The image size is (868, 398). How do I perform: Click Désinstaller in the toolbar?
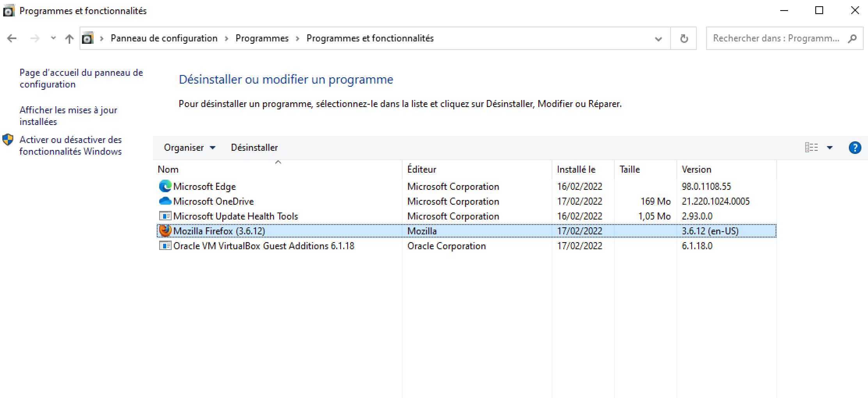(254, 148)
